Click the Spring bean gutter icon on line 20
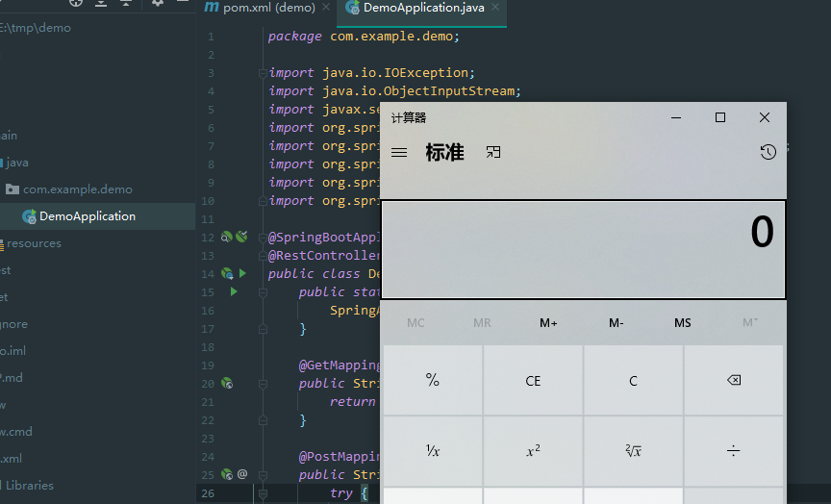Screen dimensions: 831x504 tap(227, 383)
